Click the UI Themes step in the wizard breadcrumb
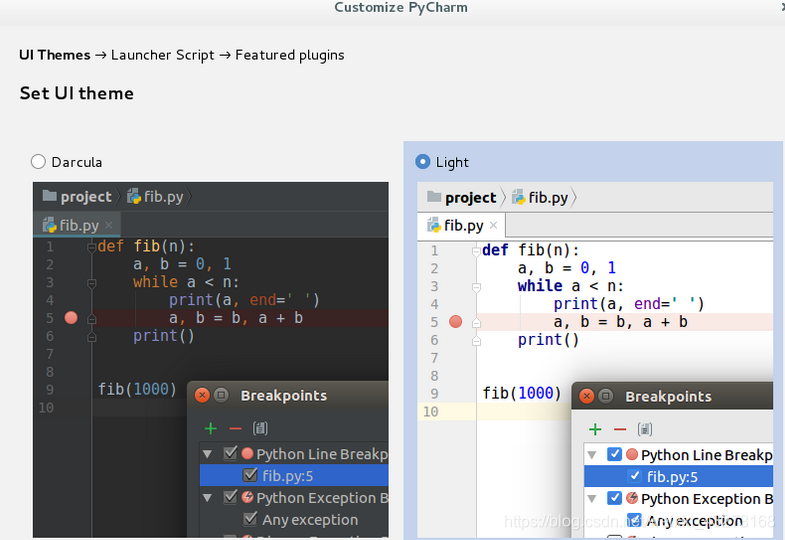785x540 pixels. click(x=55, y=55)
